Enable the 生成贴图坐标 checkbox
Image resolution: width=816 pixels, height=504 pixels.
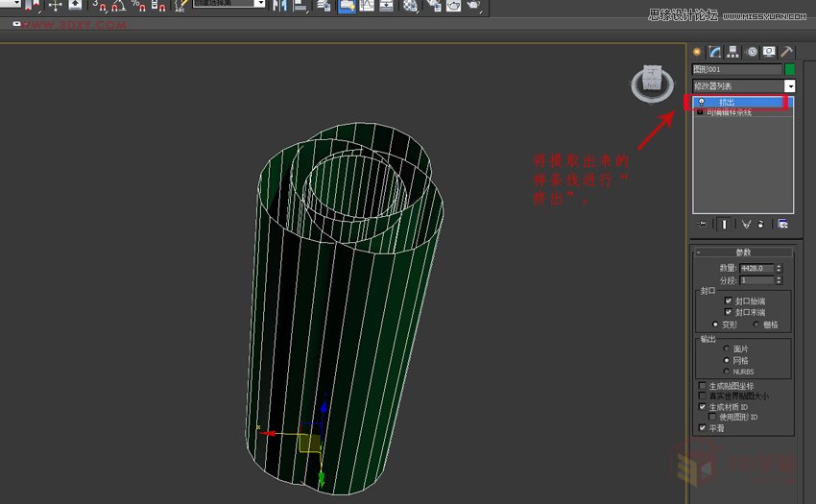(x=702, y=386)
